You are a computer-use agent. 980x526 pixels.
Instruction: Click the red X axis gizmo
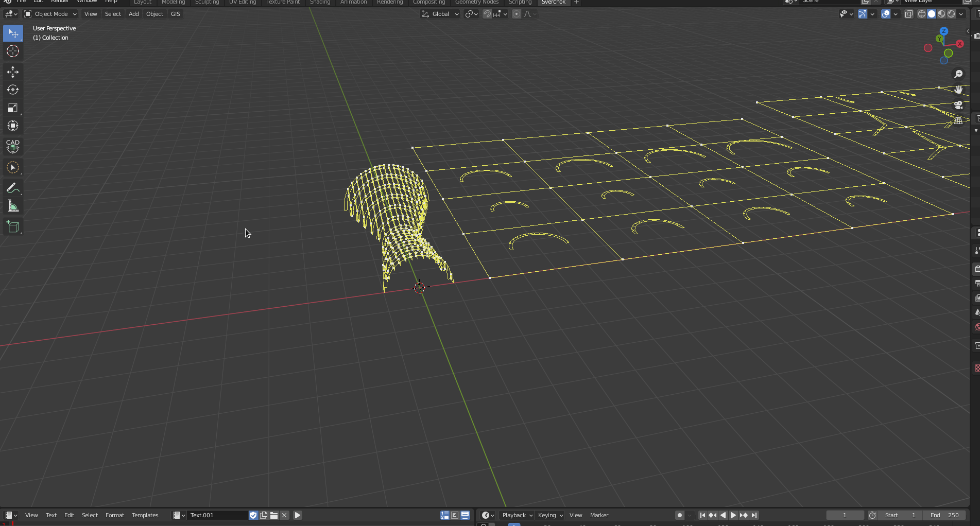point(960,44)
